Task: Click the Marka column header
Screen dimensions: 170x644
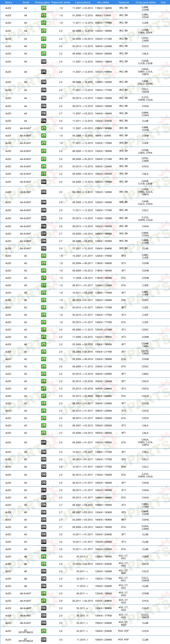Action: pyautogui.click(x=8, y=3)
